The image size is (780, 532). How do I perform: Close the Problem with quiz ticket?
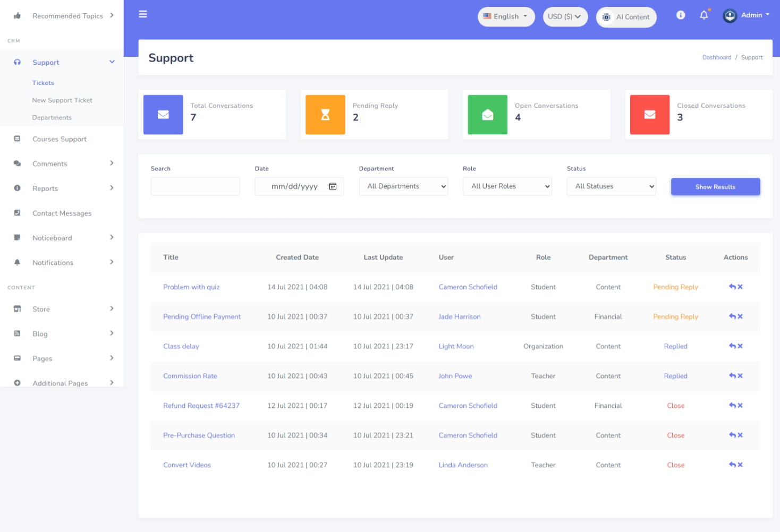[x=740, y=287]
